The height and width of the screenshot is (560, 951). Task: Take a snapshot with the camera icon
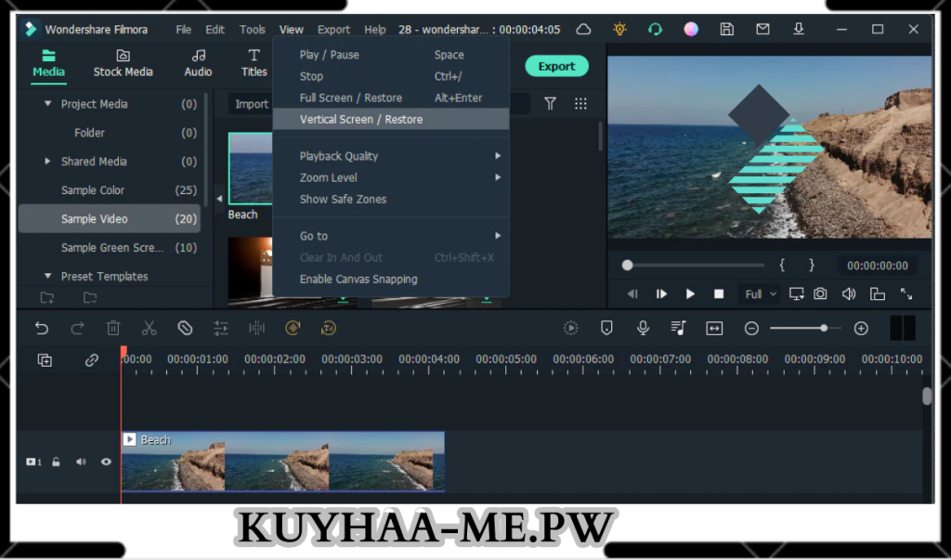820,293
